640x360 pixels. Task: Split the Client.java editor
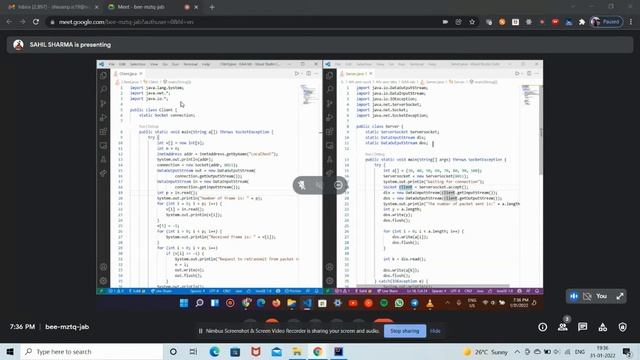(x=309, y=73)
